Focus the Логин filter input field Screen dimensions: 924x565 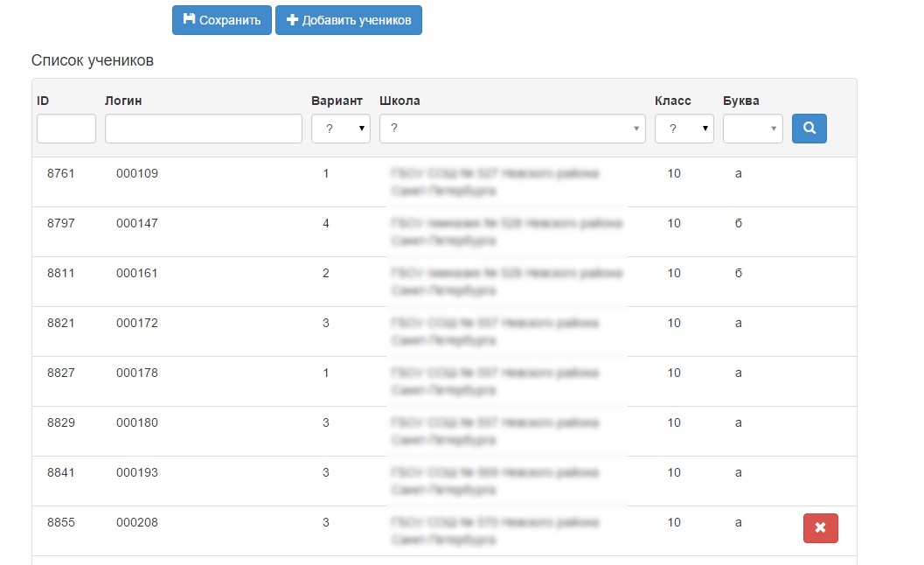(204, 129)
